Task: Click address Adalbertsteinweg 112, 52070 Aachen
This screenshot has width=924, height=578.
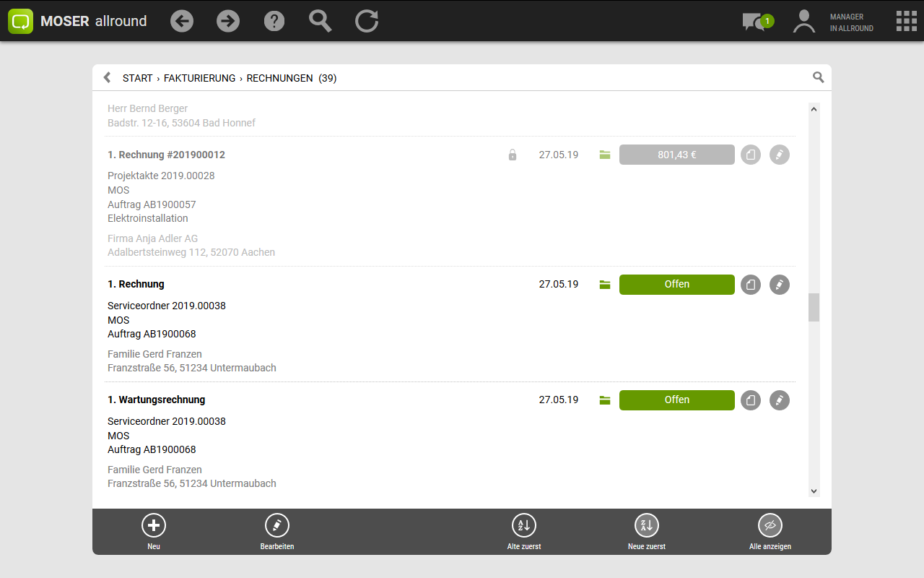Action: [x=191, y=253]
